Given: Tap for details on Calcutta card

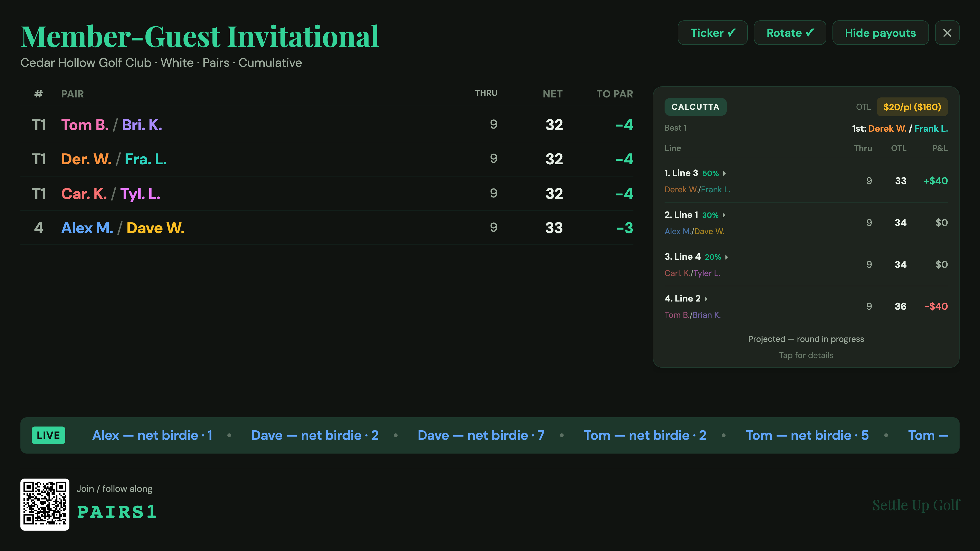Looking at the screenshot, I should point(806,355).
